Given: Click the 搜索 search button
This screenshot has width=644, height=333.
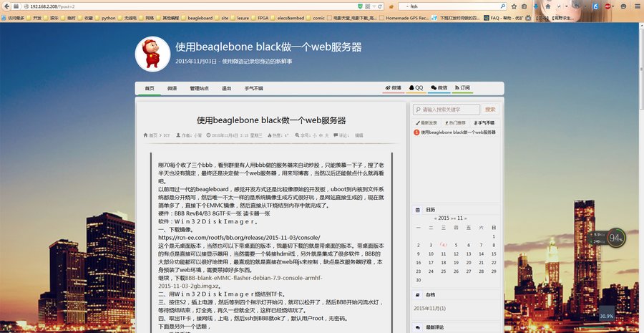Looking at the screenshot, I should click(490, 110).
